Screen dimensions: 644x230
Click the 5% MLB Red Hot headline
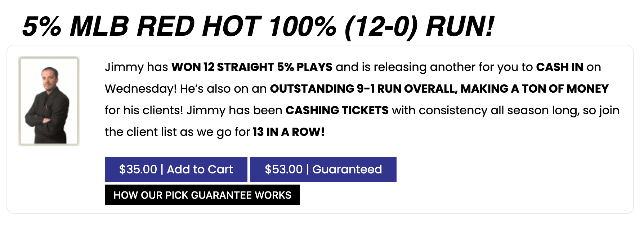coord(258,27)
